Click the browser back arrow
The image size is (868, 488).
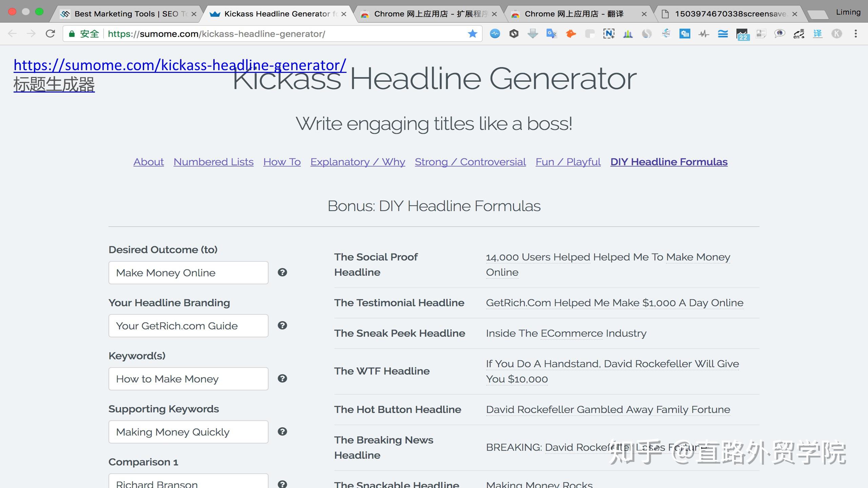12,34
